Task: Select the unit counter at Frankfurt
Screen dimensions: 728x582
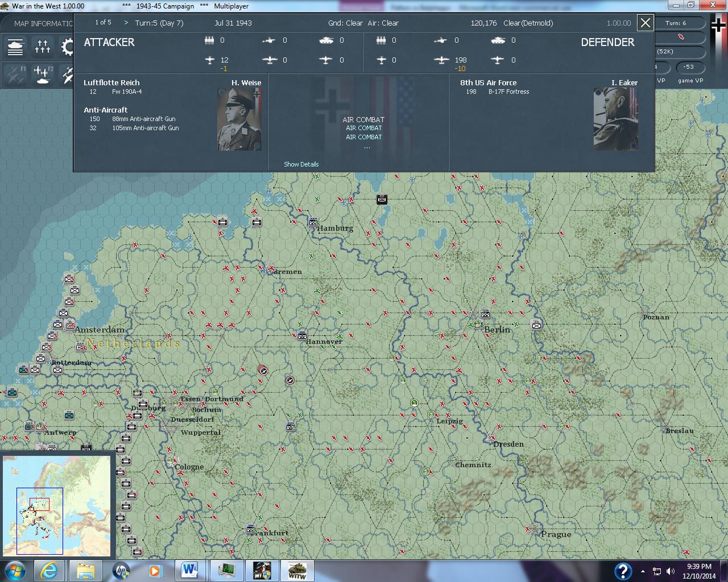Action: point(251,529)
